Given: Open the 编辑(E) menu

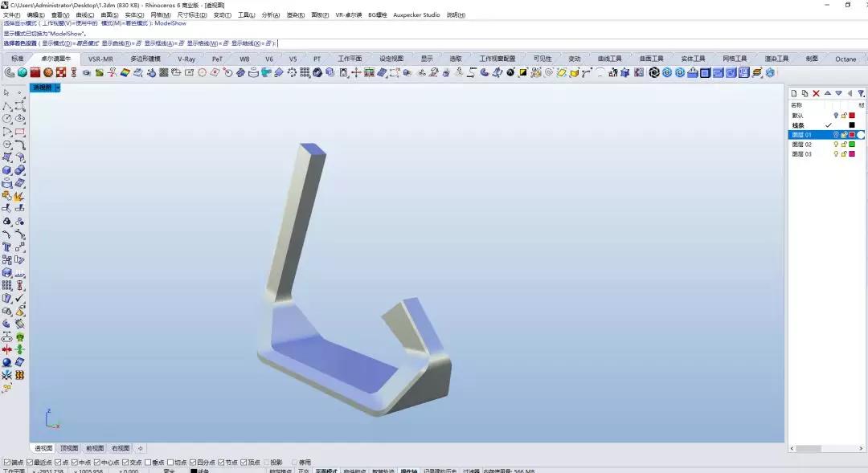Looking at the screenshot, I should click(x=35, y=15).
